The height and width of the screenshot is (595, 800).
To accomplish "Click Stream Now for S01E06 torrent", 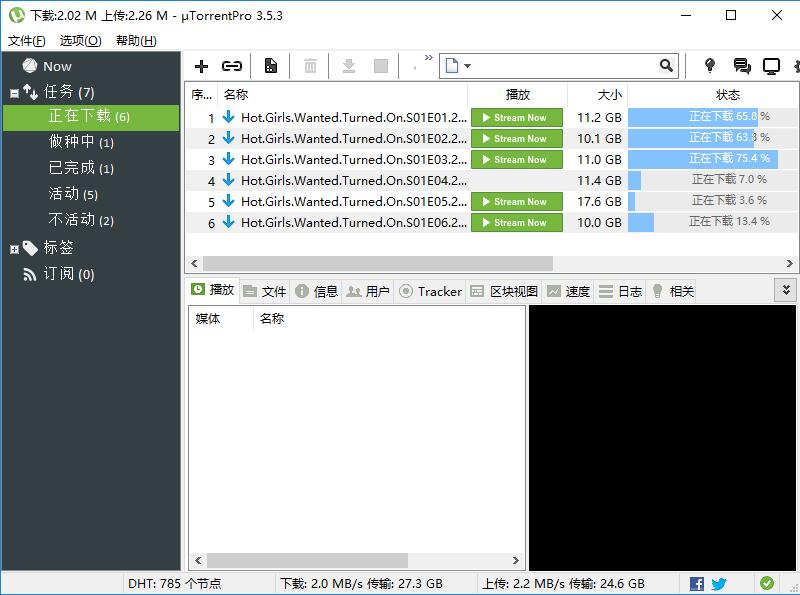I will (x=517, y=222).
